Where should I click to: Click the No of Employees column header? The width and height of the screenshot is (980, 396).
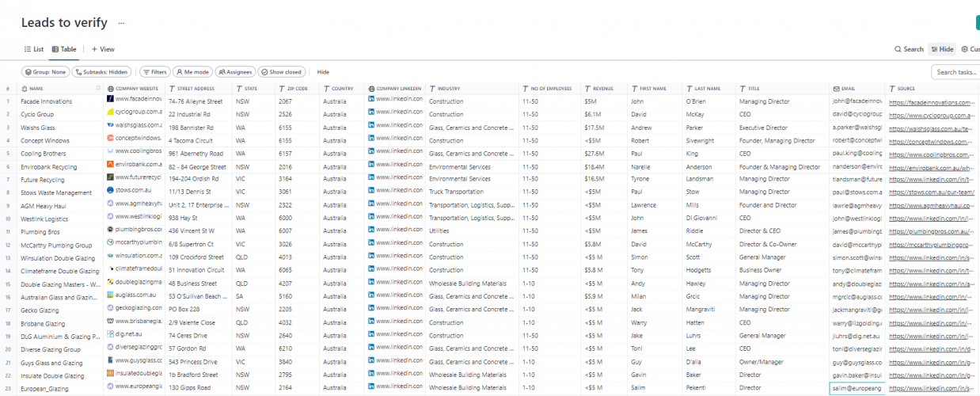[x=549, y=89]
